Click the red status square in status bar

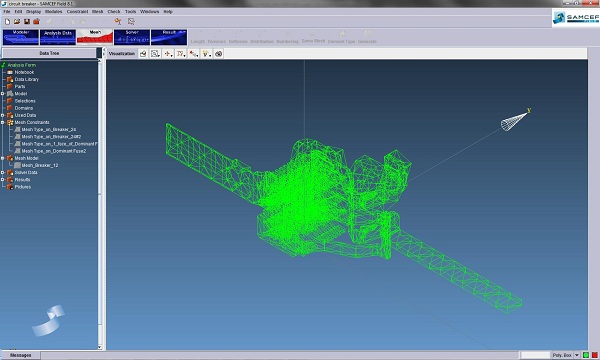click(595, 355)
